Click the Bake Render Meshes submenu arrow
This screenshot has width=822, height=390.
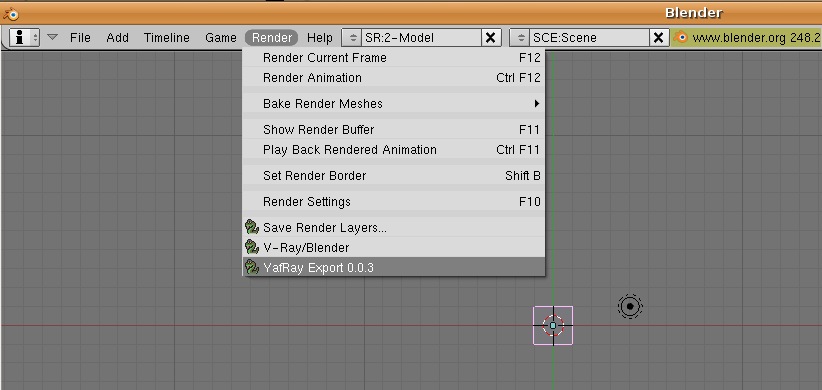[537, 104]
